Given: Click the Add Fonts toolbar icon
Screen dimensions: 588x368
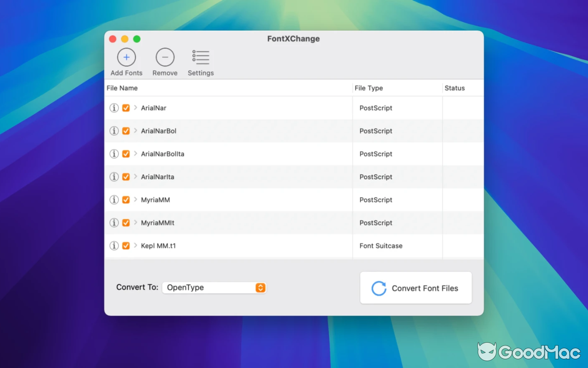Looking at the screenshot, I should pyautogui.click(x=126, y=58).
